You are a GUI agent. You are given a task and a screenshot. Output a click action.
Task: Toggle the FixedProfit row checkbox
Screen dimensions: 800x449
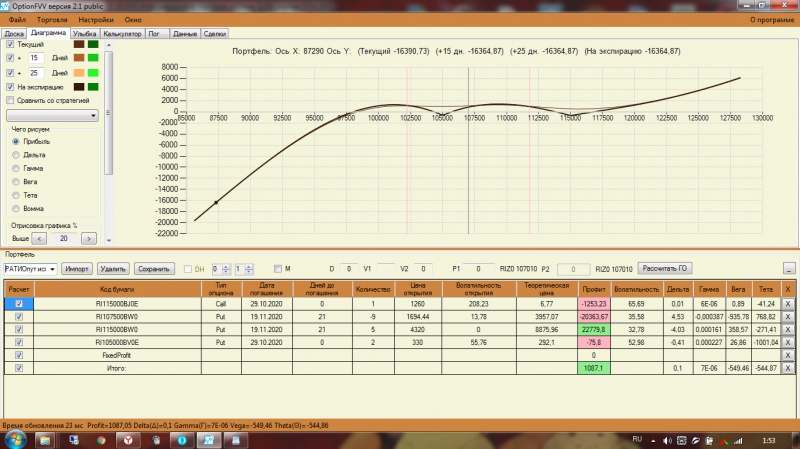tap(19, 355)
